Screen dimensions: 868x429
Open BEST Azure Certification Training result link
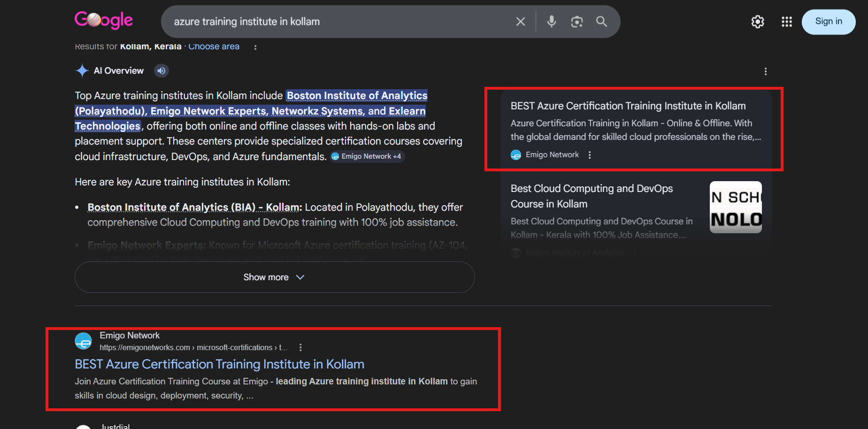[219, 364]
